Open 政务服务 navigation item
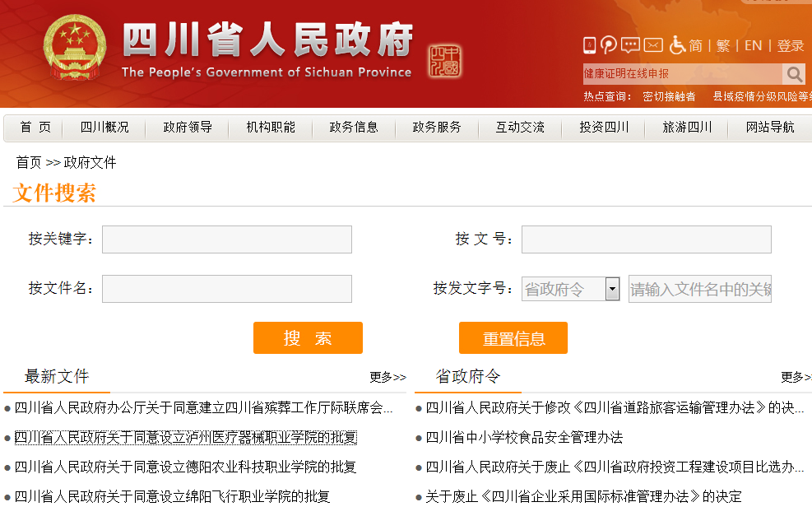 pyautogui.click(x=437, y=127)
